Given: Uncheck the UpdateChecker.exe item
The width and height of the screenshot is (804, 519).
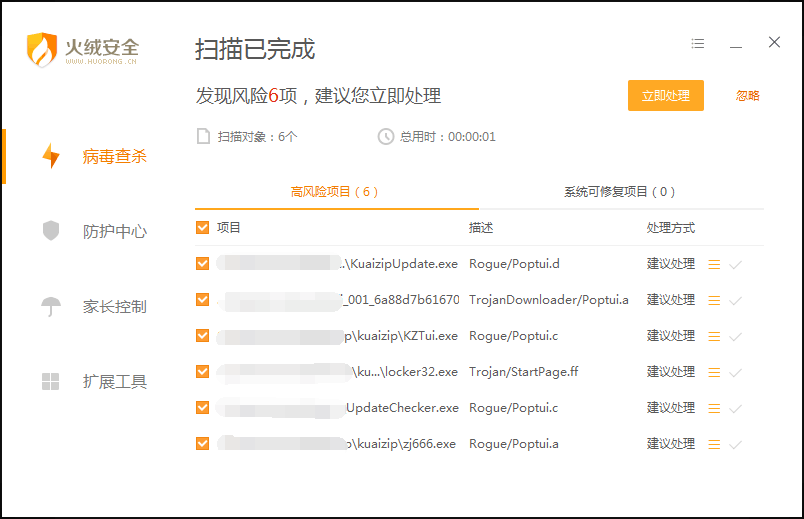Looking at the screenshot, I should click(203, 408).
